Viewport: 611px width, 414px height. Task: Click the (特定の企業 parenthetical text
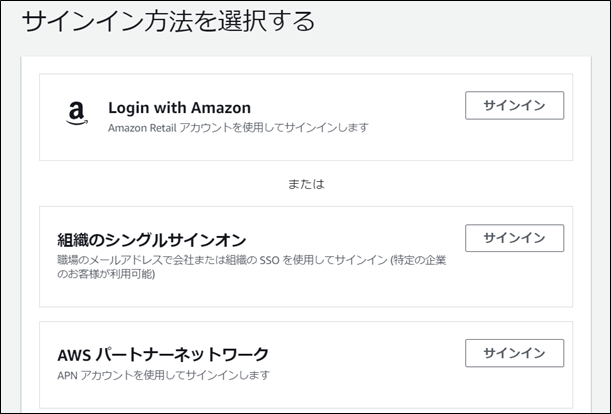[x=414, y=260]
